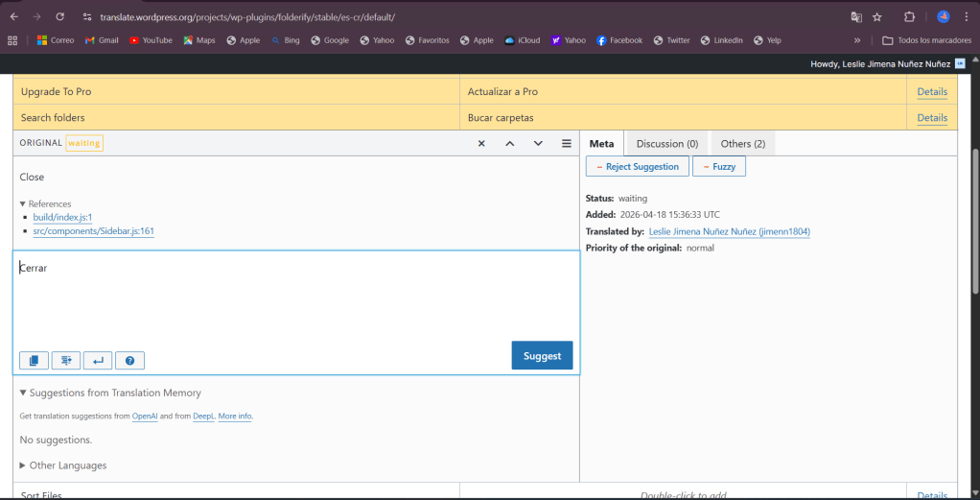The height and width of the screenshot is (500, 980).
Task: Click the copy original string icon
Action: click(x=34, y=361)
